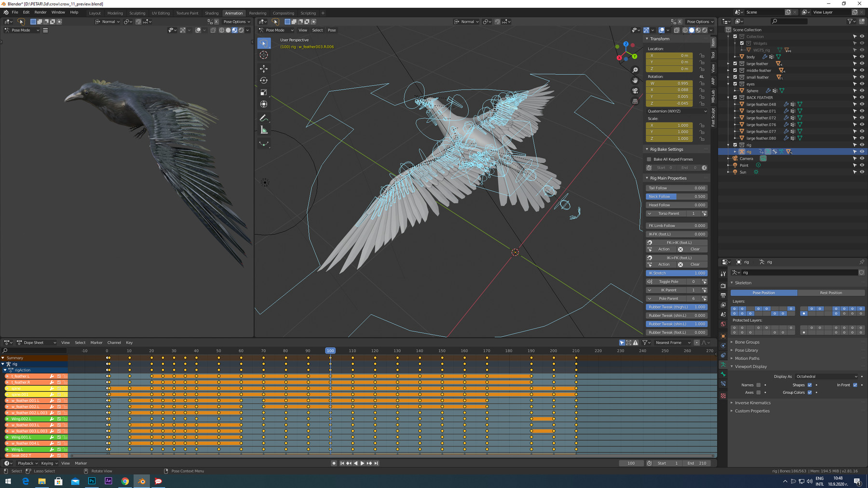Open Photoshop from the Windows taskbar
Screen dimensions: 868x488
(x=92, y=481)
